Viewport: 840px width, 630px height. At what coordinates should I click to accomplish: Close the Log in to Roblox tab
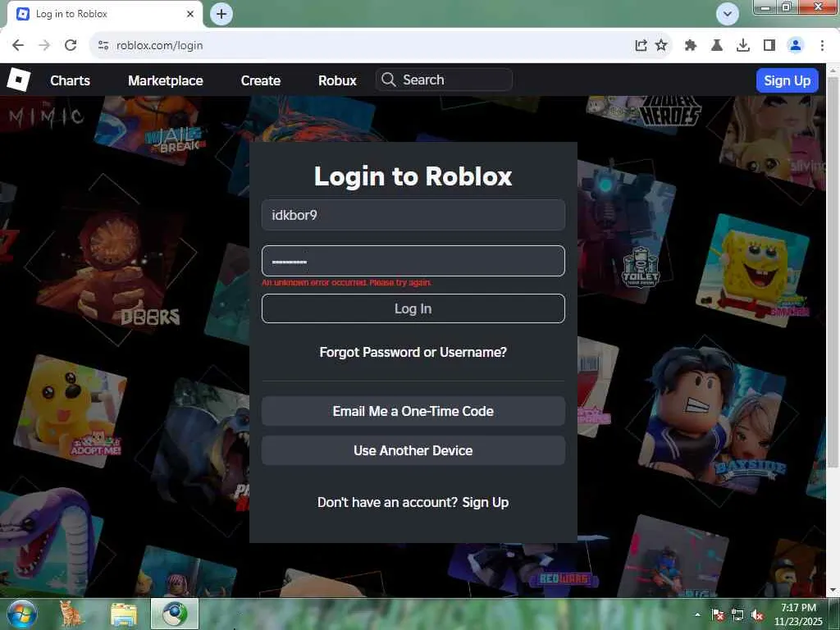point(190,14)
